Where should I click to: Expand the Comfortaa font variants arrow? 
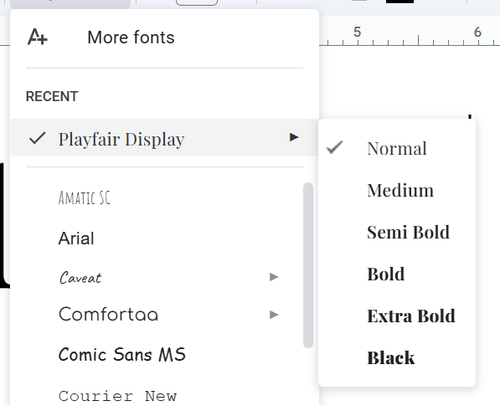274,314
